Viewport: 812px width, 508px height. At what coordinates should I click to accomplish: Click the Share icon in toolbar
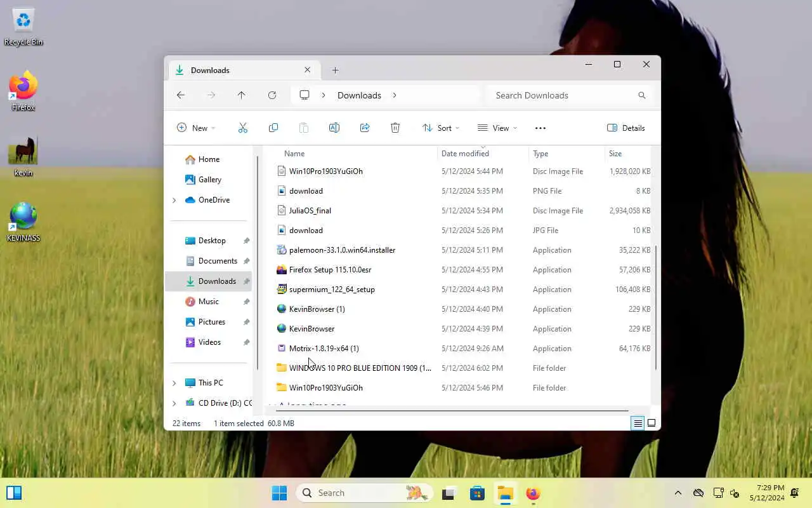pyautogui.click(x=365, y=128)
